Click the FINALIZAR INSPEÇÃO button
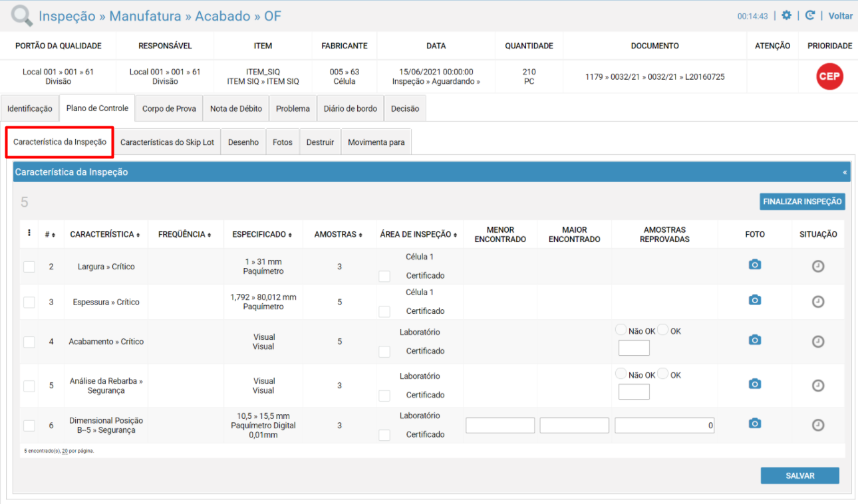This screenshot has width=858, height=504. (802, 201)
